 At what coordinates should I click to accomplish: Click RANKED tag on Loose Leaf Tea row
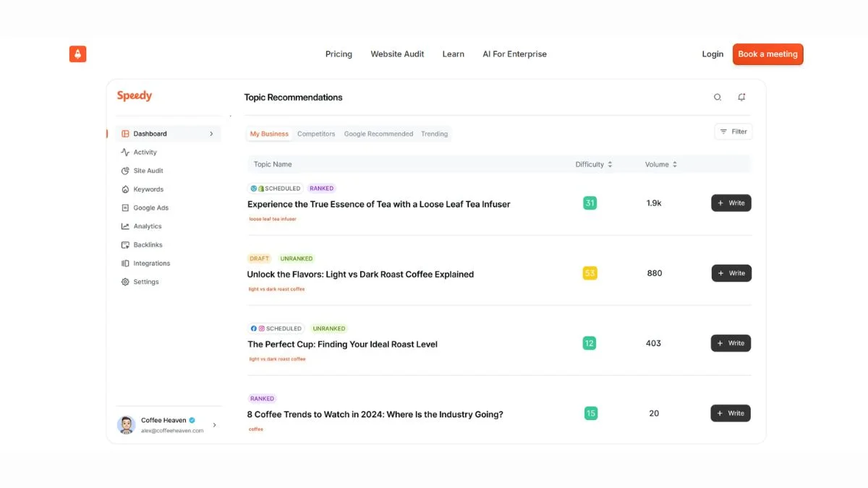coord(322,189)
